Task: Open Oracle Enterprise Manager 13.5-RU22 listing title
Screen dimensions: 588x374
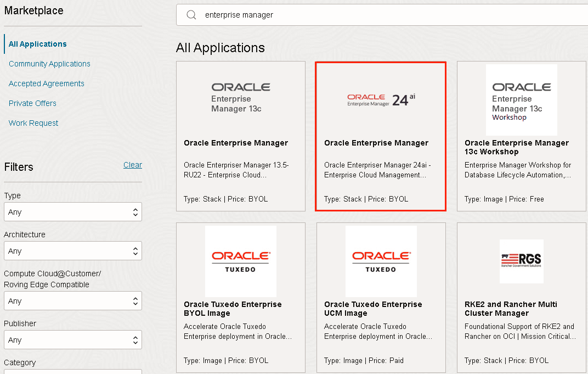Action: (236, 143)
